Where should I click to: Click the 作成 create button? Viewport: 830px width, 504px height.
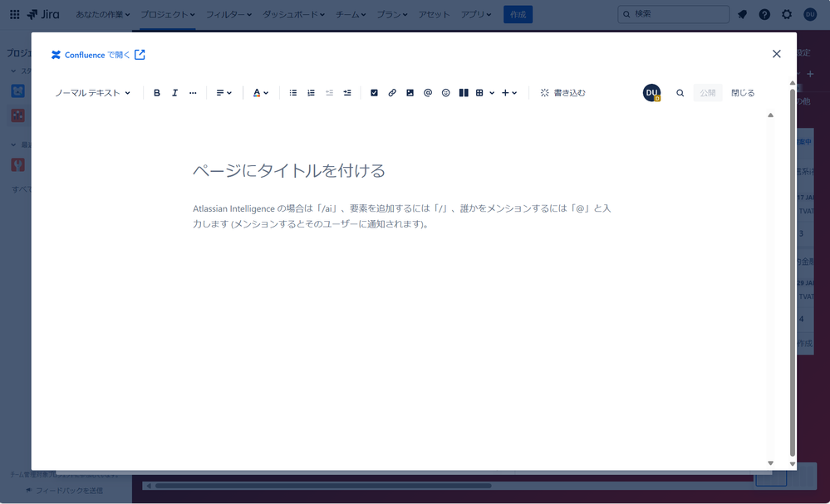(x=518, y=14)
